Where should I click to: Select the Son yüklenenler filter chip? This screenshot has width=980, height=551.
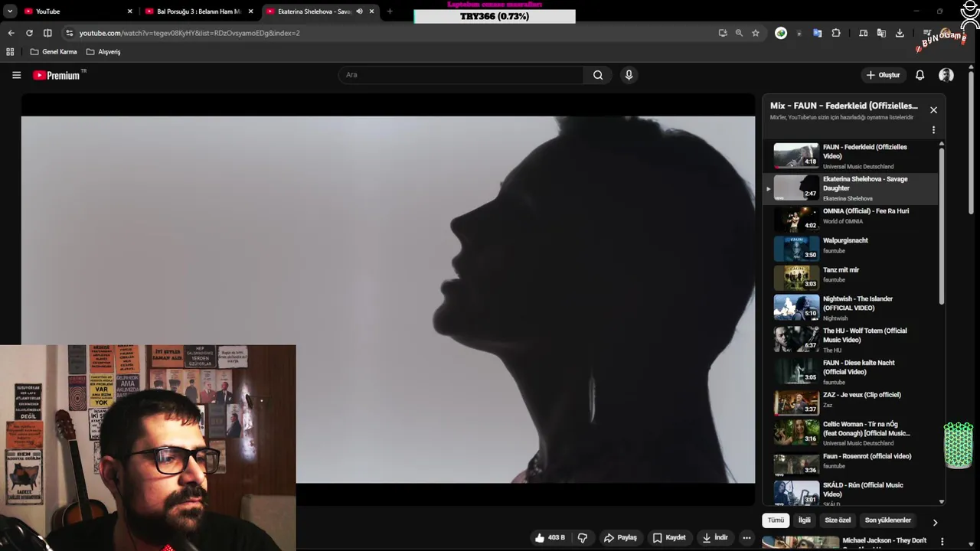pyautogui.click(x=888, y=520)
